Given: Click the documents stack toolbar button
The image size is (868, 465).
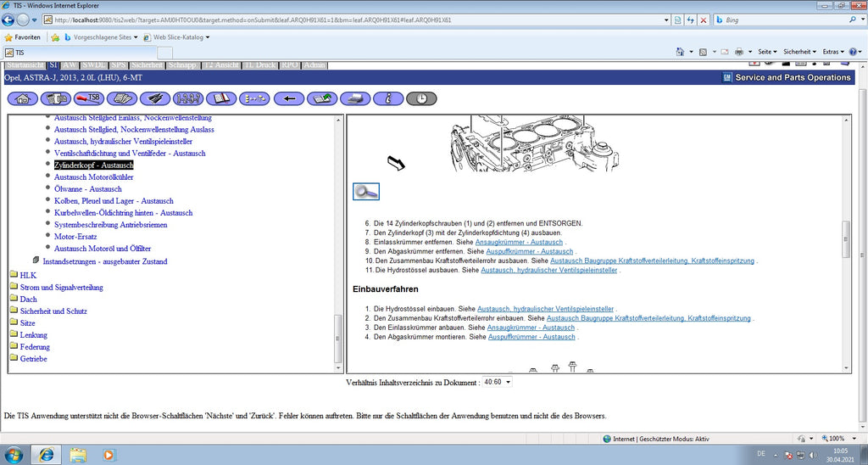Looking at the screenshot, I should point(122,98).
